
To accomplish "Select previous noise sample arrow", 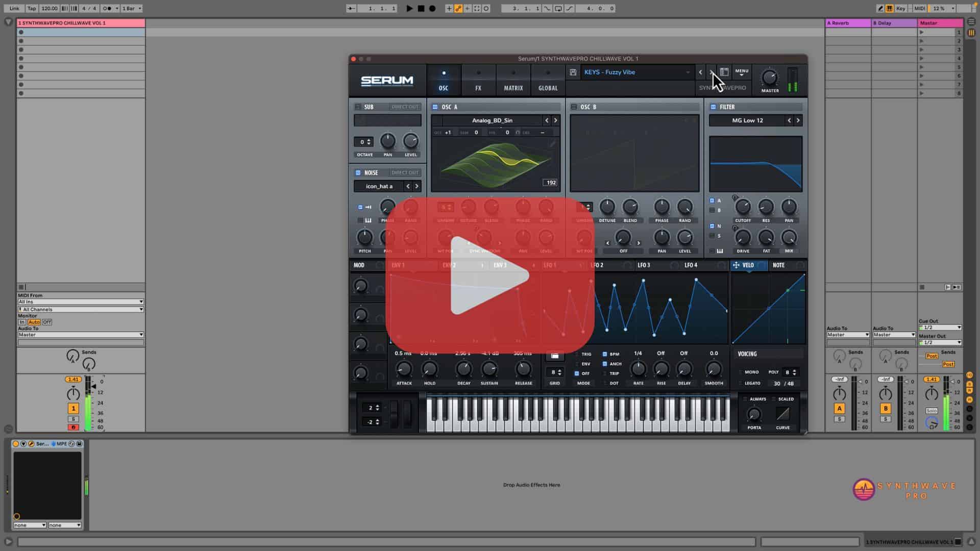I will 408,186.
